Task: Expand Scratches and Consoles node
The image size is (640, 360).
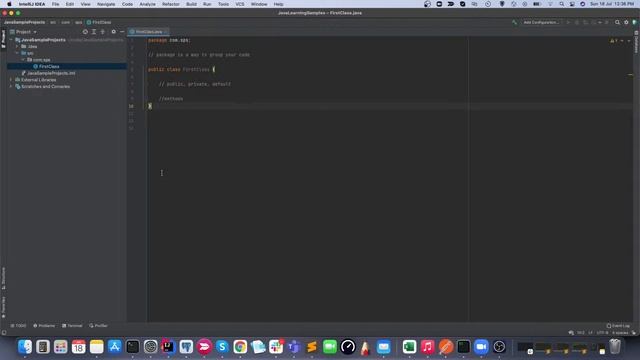Action: pyautogui.click(x=11, y=87)
